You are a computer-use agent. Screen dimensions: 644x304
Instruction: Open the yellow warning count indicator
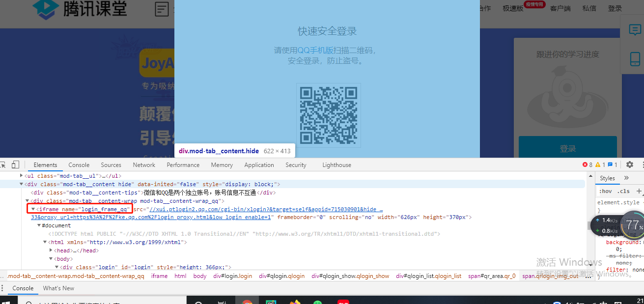pyautogui.click(x=600, y=165)
